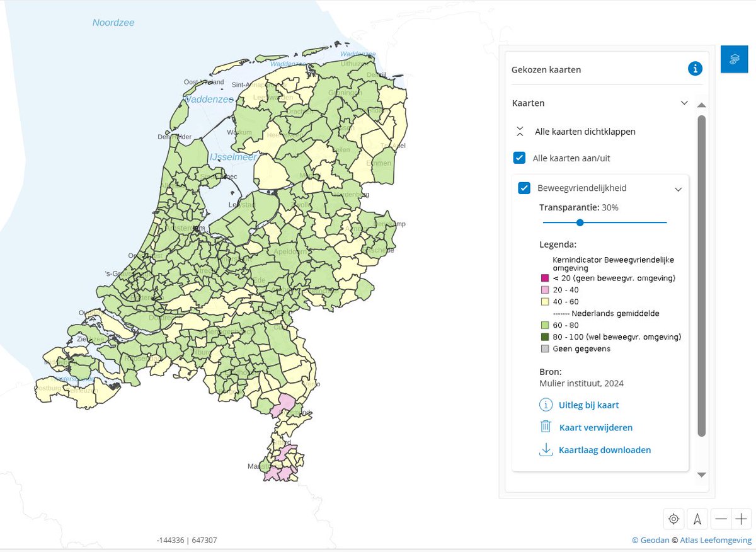Zoom in with the plus icon
The width and height of the screenshot is (756, 552).
[x=740, y=519]
